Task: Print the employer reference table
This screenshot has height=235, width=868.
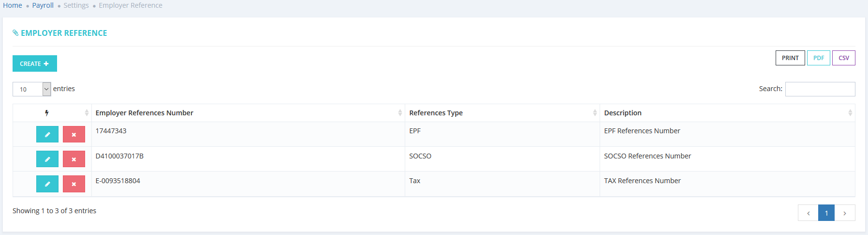Action: pyautogui.click(x=790, y=58)
